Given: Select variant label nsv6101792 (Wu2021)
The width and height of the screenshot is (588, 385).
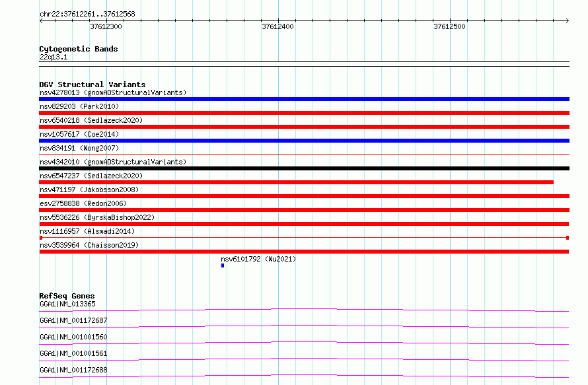Looking at the screenshot, I should click(258, 259).
